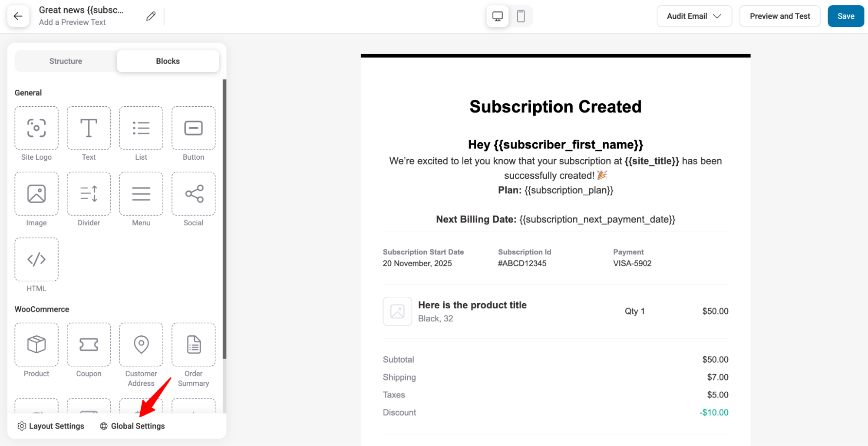
Task: Click the Save button
Action: 845,16
